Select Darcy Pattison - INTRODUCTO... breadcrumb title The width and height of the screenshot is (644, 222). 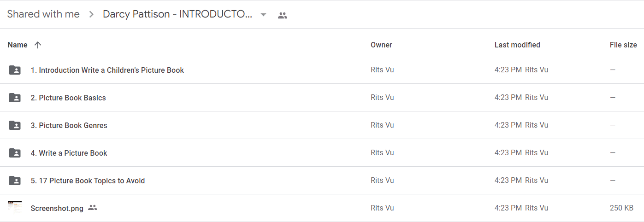point(177,14)
